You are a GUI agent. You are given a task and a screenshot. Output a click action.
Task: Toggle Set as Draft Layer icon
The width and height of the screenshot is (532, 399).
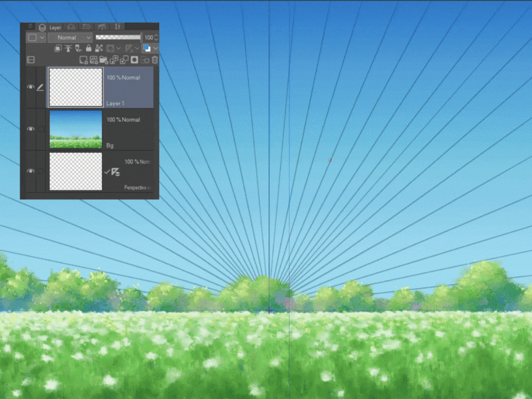pos(78,49)
